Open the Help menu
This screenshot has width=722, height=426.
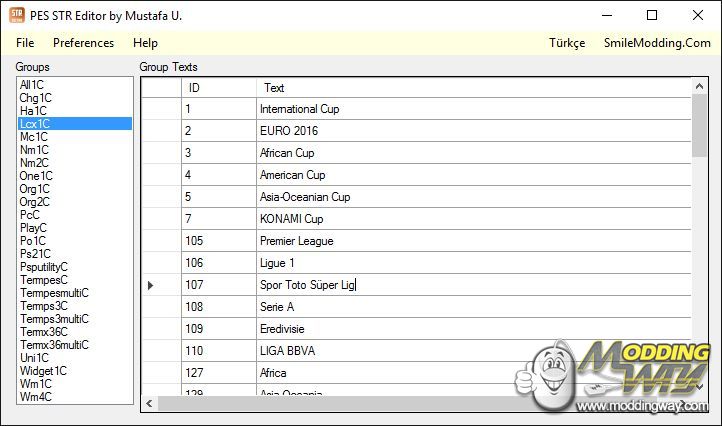[x=145, y=43]
